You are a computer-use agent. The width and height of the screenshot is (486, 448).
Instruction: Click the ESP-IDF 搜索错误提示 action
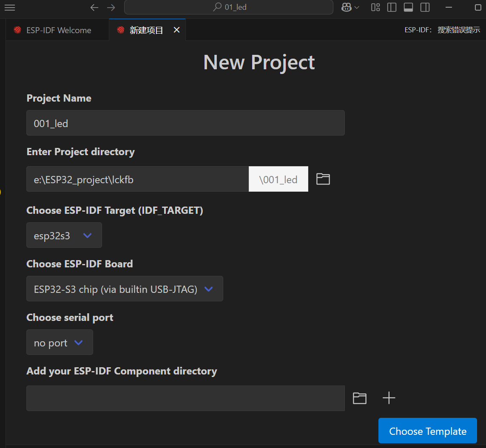pyautogui.click(x=442, y=30)
